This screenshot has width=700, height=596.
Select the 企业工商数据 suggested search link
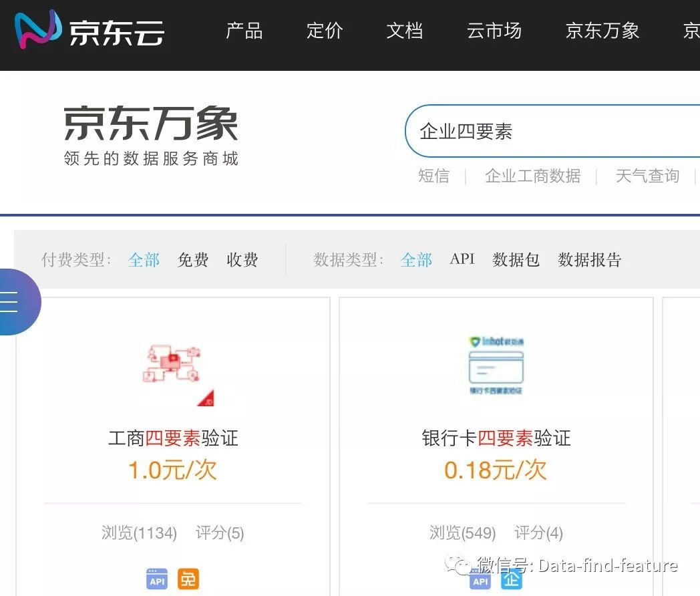[x=532, y=176]
